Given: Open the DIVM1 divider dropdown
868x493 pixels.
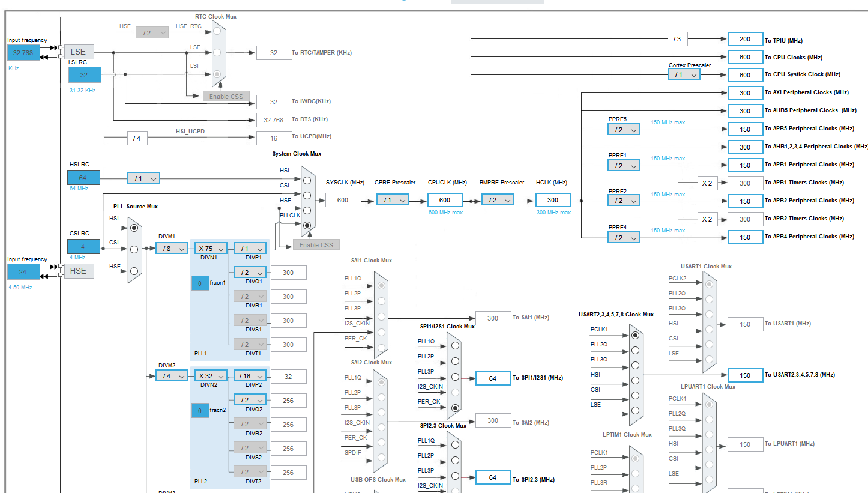Looking at the screenshot, I should [x=171, y=247].
